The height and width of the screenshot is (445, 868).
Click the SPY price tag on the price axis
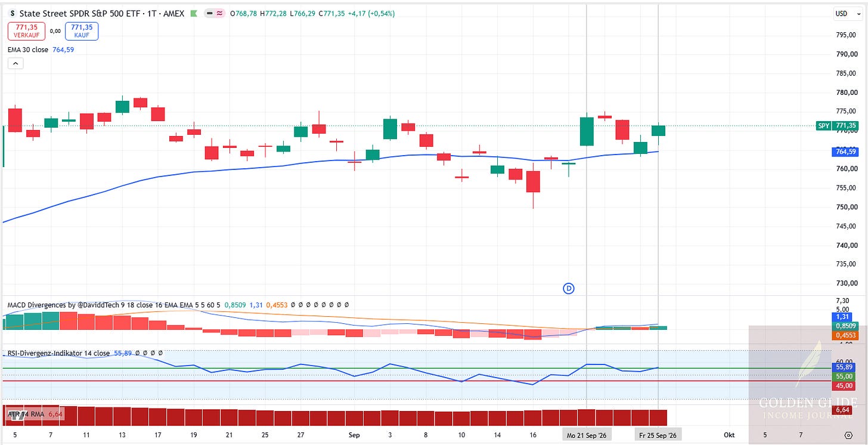tap(837, 126)
